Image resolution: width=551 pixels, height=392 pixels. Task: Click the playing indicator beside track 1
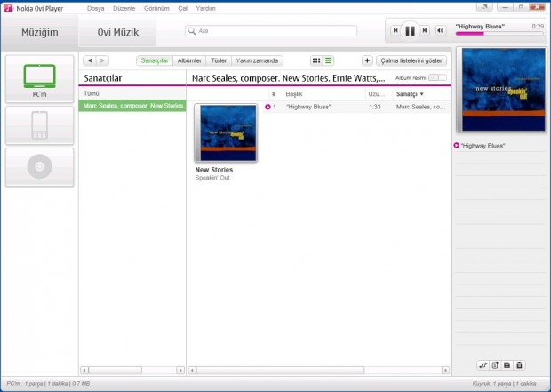pyautogui.click(x=268, y=107)
